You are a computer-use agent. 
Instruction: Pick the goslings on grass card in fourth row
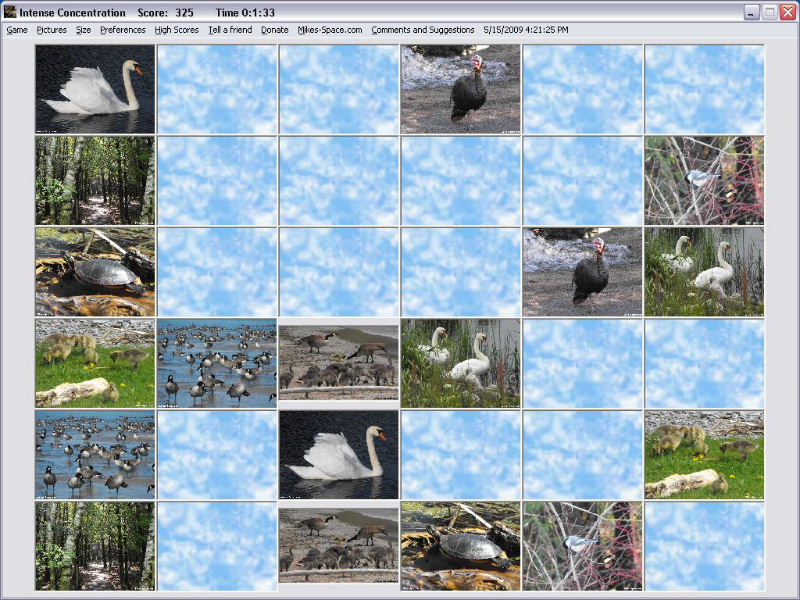coord(95,362)
